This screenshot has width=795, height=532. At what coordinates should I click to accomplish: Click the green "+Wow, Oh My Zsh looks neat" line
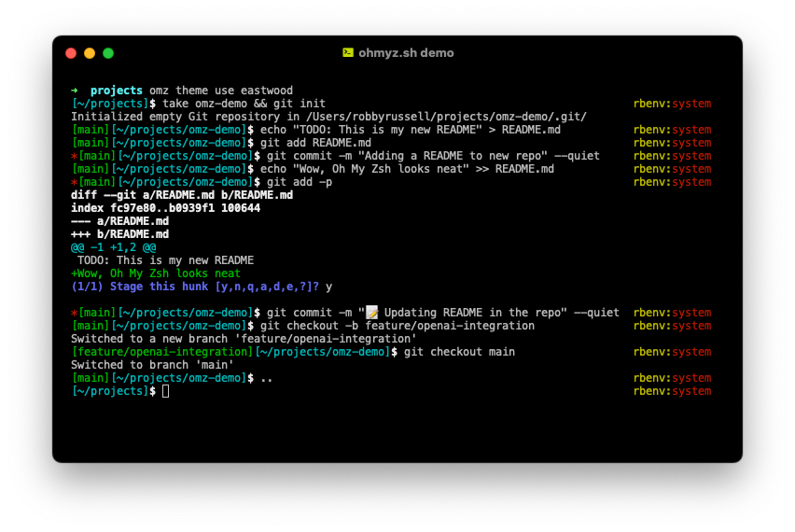pos(156,273)
